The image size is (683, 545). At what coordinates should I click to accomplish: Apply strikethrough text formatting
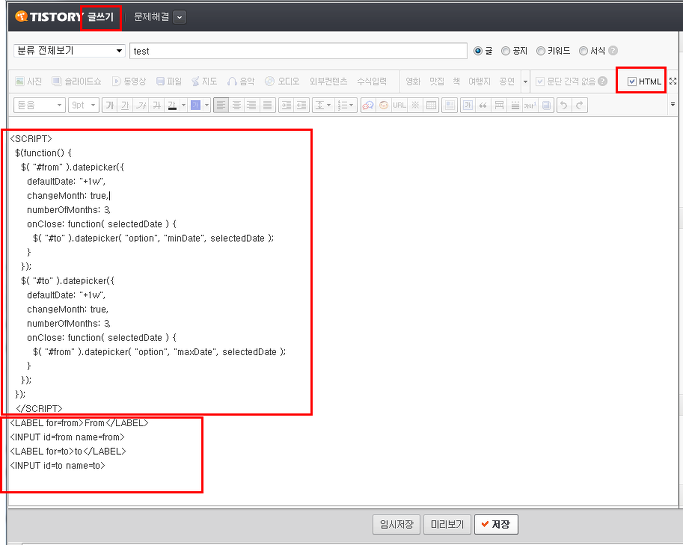[x=157, y=105]
